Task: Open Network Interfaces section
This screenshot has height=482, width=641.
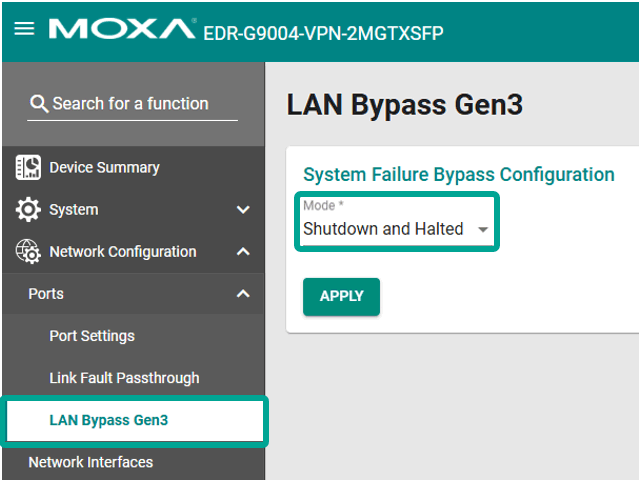Action: (x=91, y=462)
